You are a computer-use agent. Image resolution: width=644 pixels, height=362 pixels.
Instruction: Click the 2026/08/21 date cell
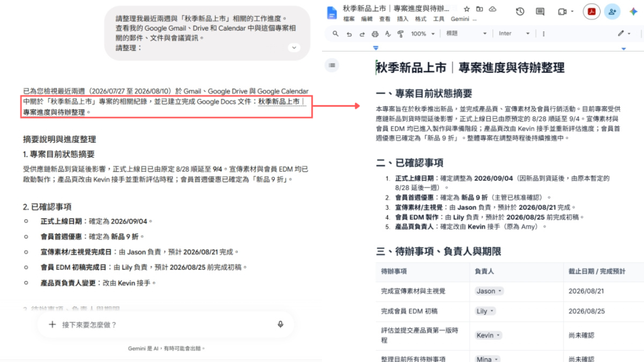604,292
